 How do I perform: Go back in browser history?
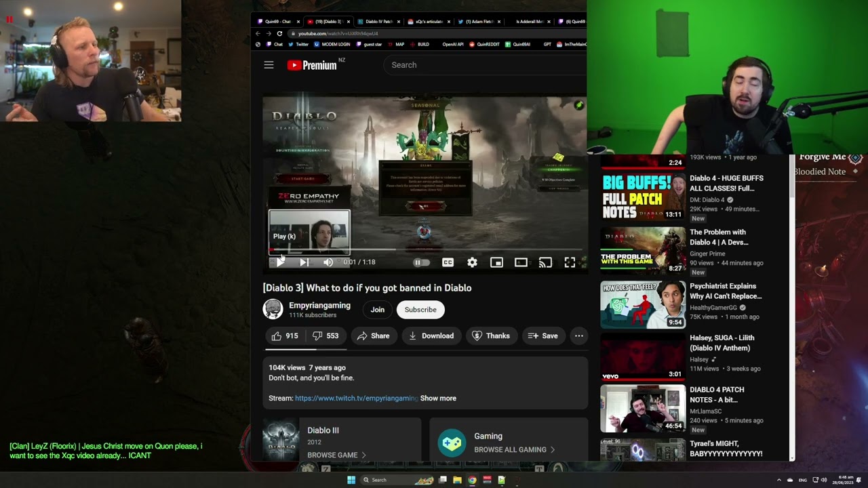(x=258, y=33)
